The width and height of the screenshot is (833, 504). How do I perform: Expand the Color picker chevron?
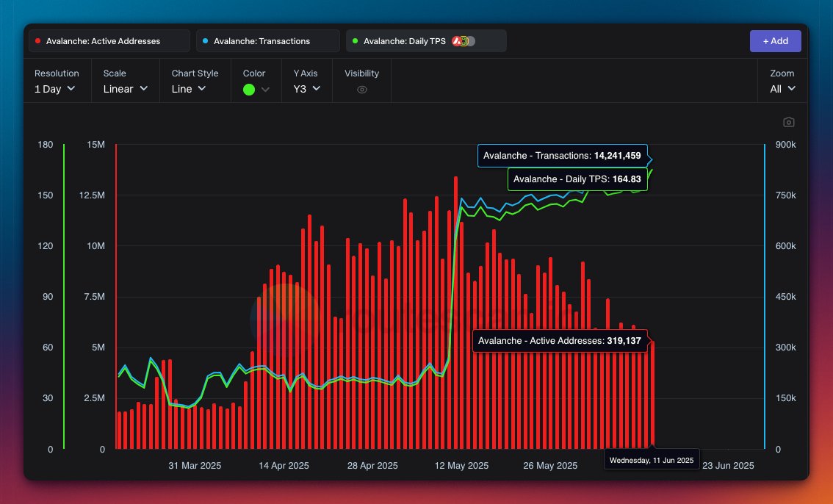click(x=266, y=90)
